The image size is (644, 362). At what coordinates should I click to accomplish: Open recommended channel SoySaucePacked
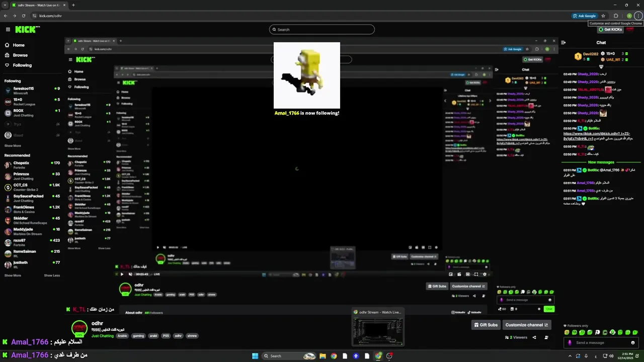31,198
